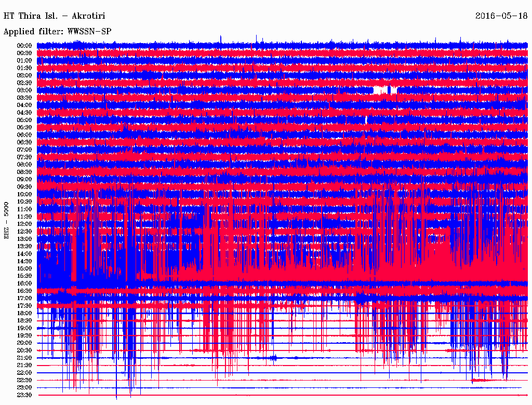Select the 07:30 time label
The height and width of the screenshot is (405, 532).
tap(24, 157)
